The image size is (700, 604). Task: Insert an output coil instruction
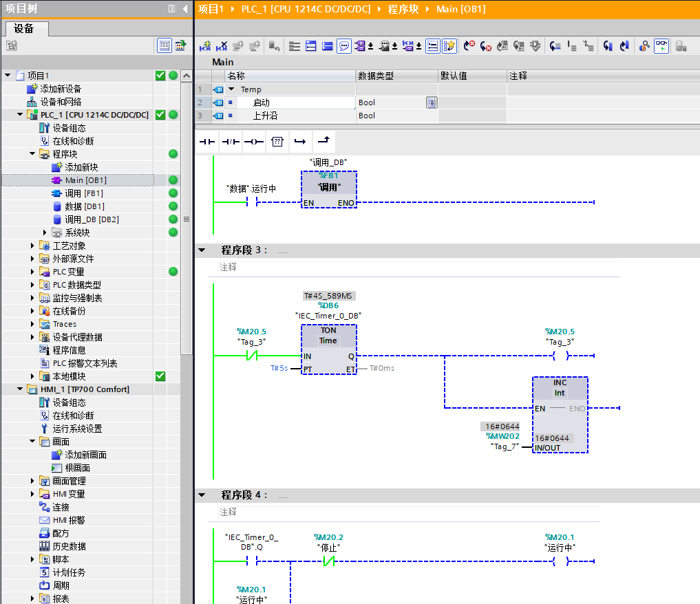pyautogui.click(x=254, y=142)
